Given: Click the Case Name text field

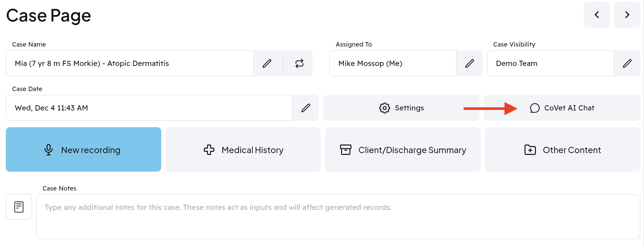Looking at the screenshot, I should click(x=130, y=63).
